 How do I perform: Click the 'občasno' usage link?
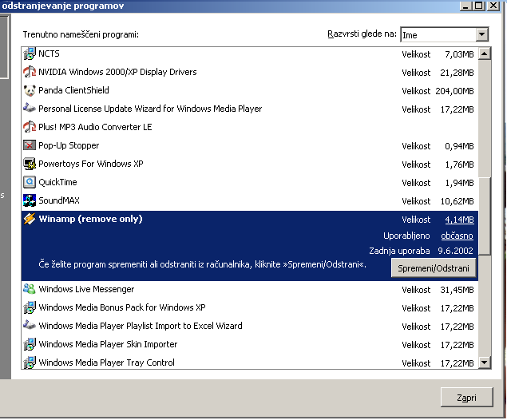(x=457, y=236)
